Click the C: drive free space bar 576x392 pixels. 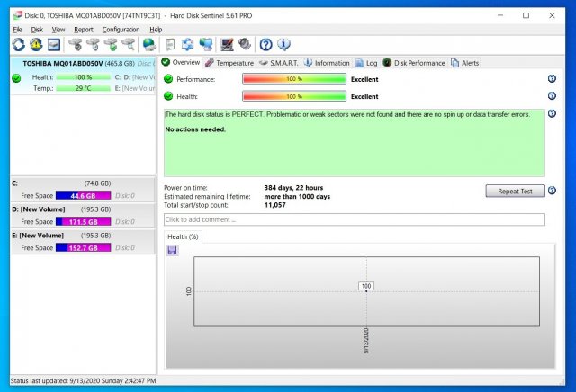(x=83, y=195)
